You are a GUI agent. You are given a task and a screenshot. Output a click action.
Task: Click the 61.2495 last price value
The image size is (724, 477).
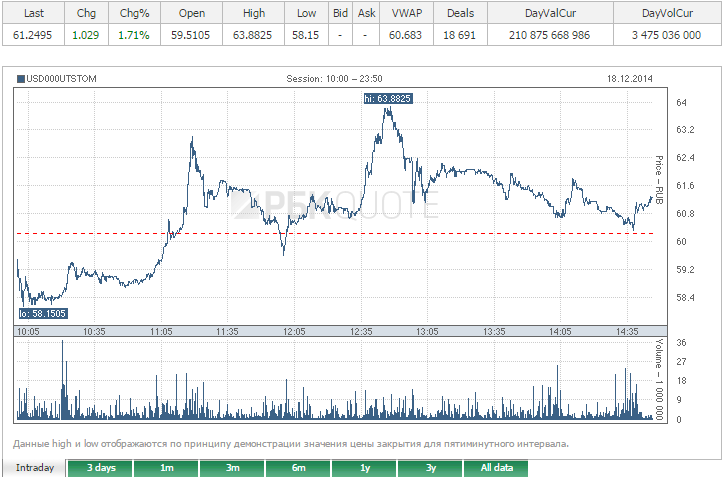(34, 35)
